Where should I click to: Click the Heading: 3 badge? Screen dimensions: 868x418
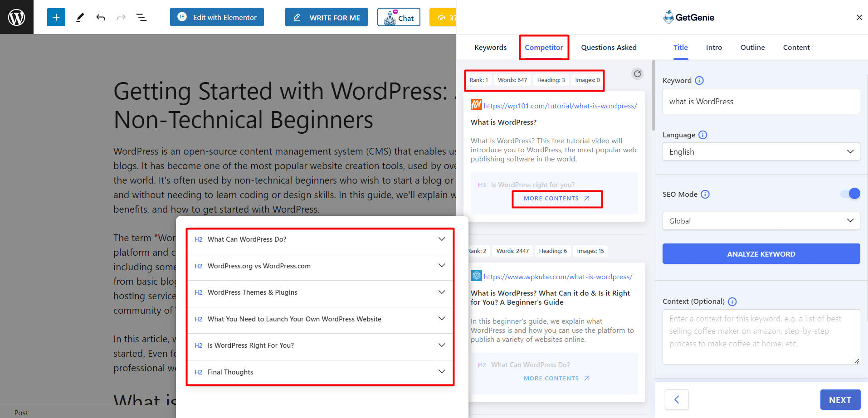(x=551, y=80)
